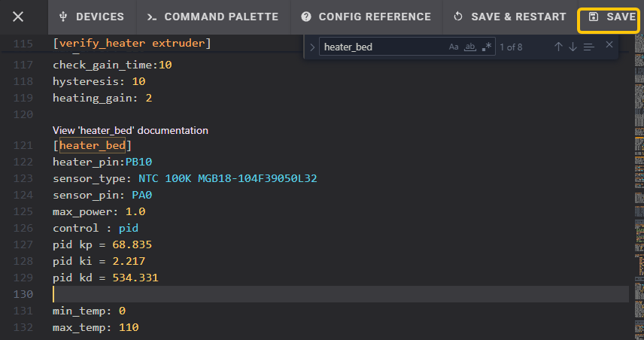Toggle Find in Selection icon
The image size is (644, 340).
(588, 47)
